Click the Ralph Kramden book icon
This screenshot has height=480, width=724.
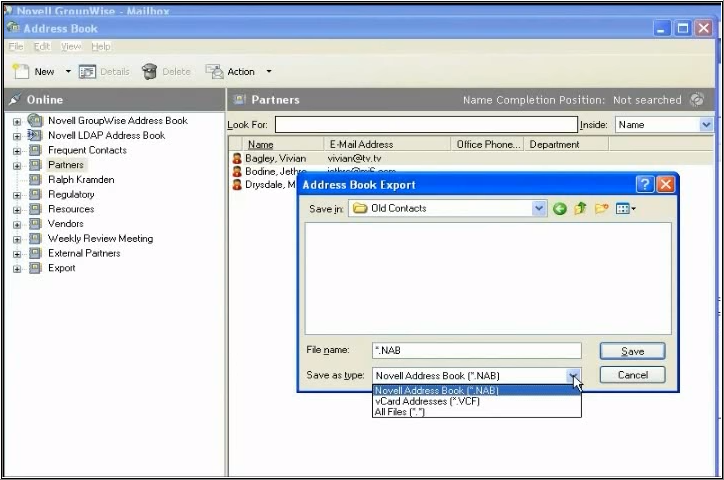coord(35,180)
